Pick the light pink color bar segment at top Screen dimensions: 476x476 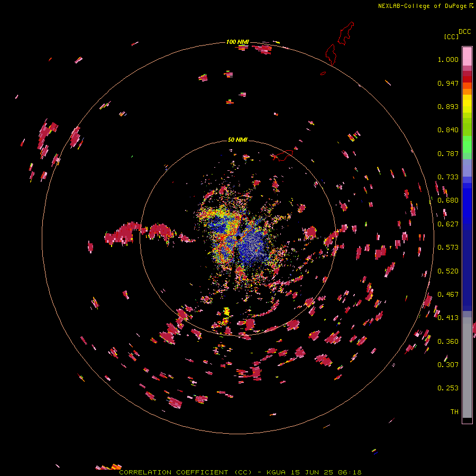467,56
